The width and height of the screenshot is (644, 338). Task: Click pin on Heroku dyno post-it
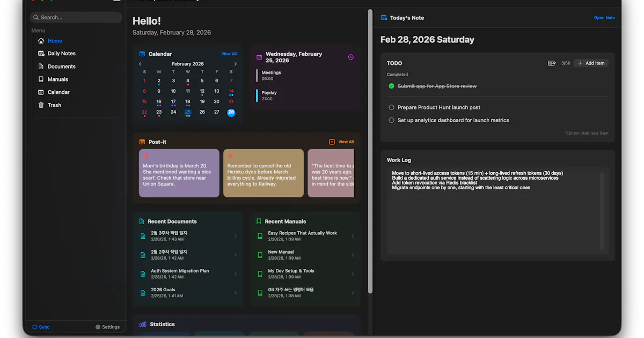230,157
